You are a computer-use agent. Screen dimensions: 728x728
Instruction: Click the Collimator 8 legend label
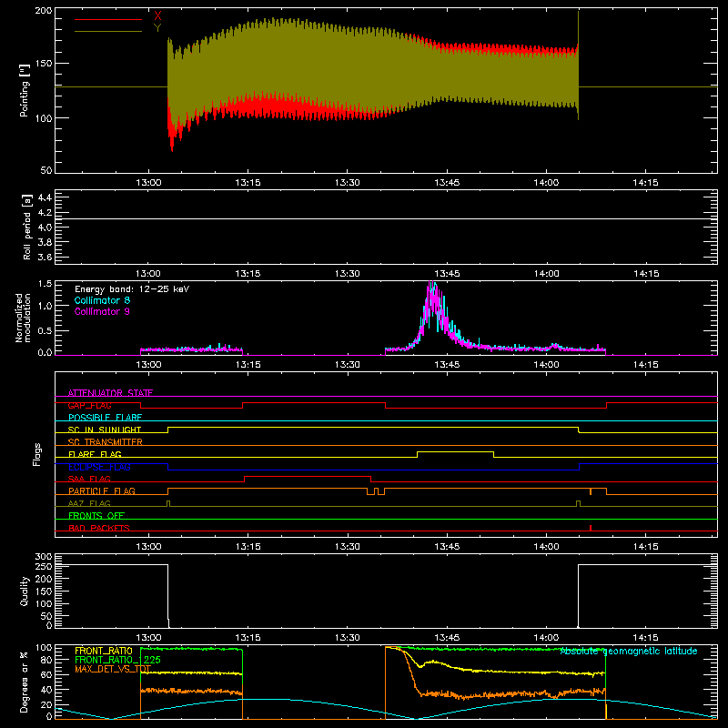point(102,300)
